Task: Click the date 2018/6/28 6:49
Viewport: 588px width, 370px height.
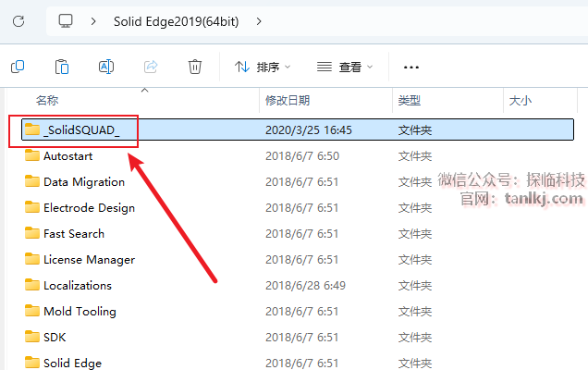Action: [x=305, y=285]
